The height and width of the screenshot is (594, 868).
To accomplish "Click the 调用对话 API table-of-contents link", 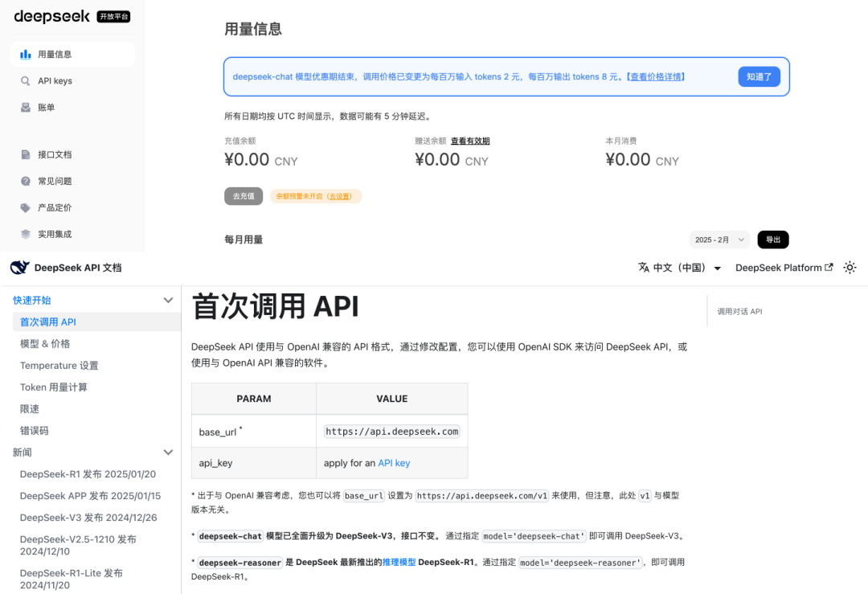I will [x=739, y=312].
